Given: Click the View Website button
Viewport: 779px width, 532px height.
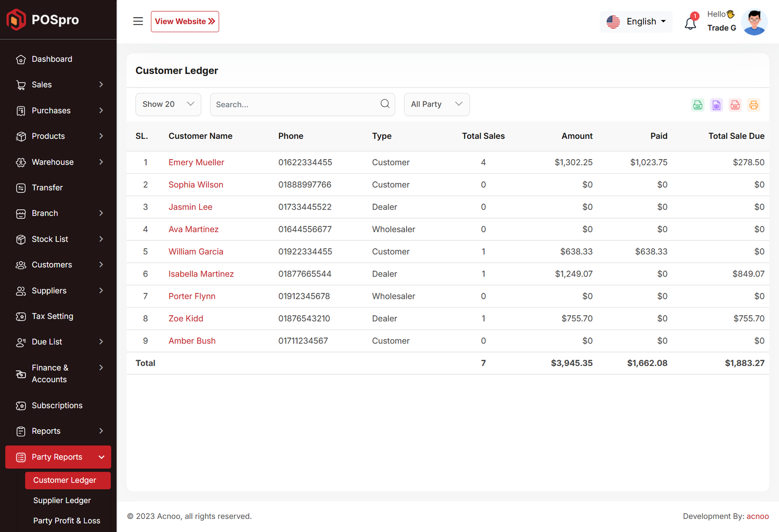Looking at the screenshot, I should click(185, 21).
